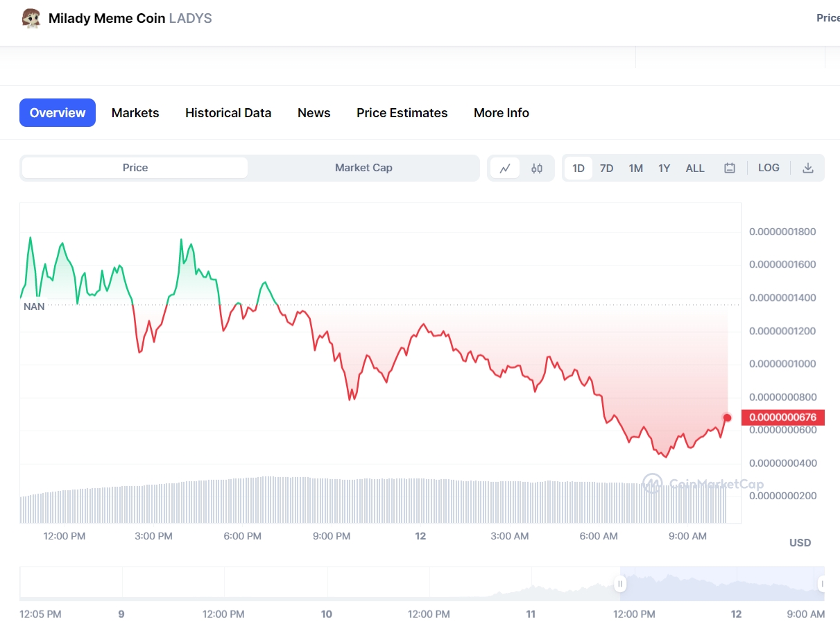Select the Price chart toggle
Image resolution: width=840 pixels, height=622 pixels.
tap(135, 168)
